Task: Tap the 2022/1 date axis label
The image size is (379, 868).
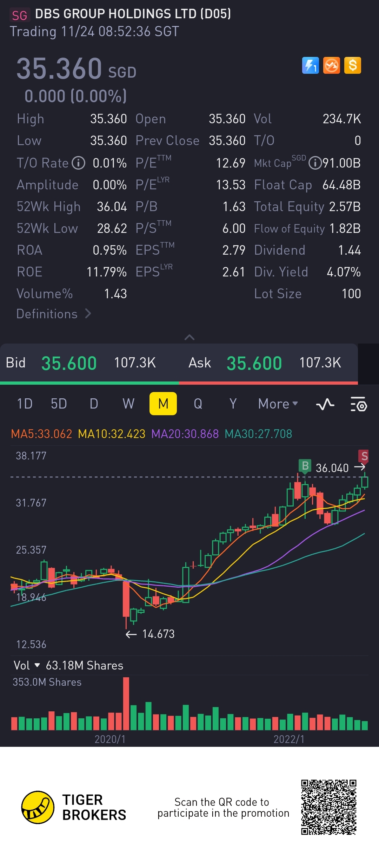Action: tap(289, 739)
